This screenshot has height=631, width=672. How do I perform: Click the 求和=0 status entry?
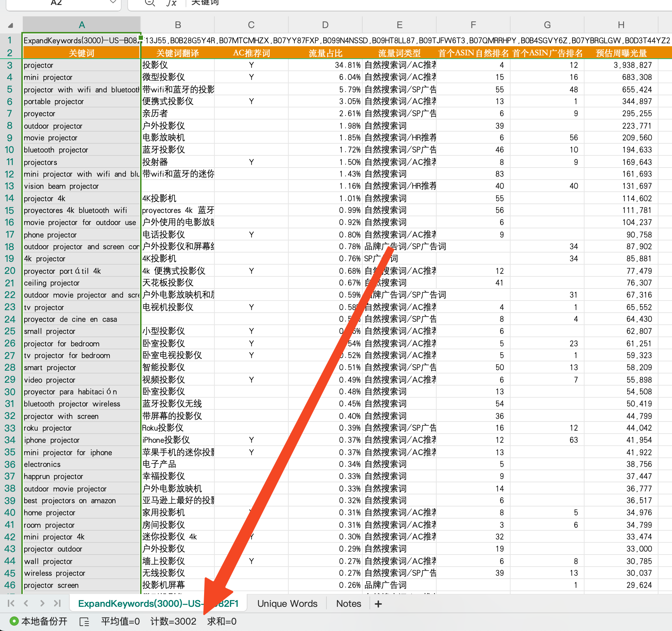pos(222,621)
